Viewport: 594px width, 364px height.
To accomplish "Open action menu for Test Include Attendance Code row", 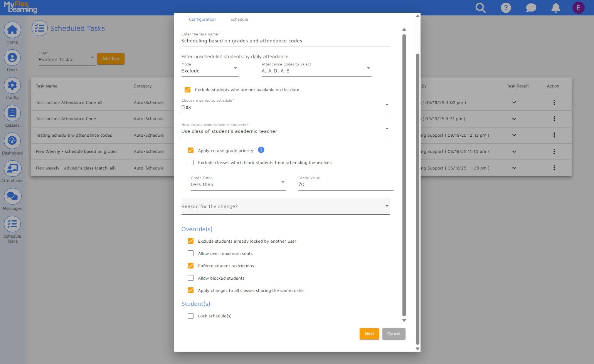I will [x=554, y=119].
